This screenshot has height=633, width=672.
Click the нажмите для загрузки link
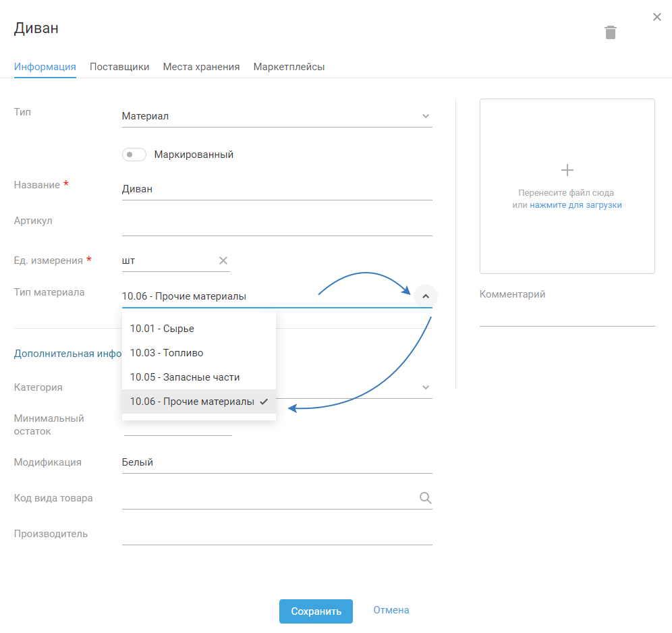[x=576, y=205]
